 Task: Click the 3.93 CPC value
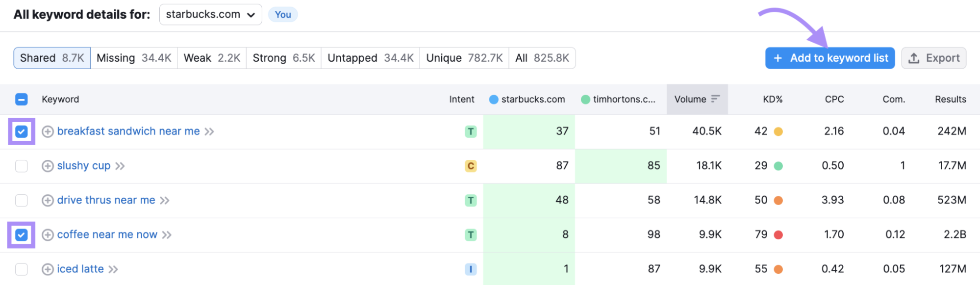click(x=833, y=200)
